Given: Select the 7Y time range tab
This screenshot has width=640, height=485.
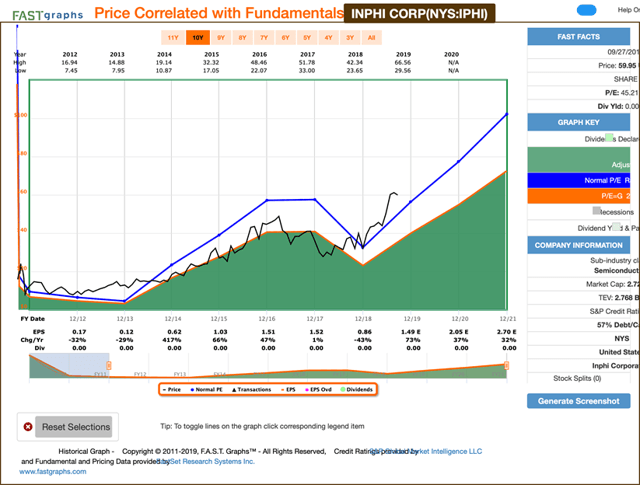Looking at the screenshot, I should coord(264,38).
